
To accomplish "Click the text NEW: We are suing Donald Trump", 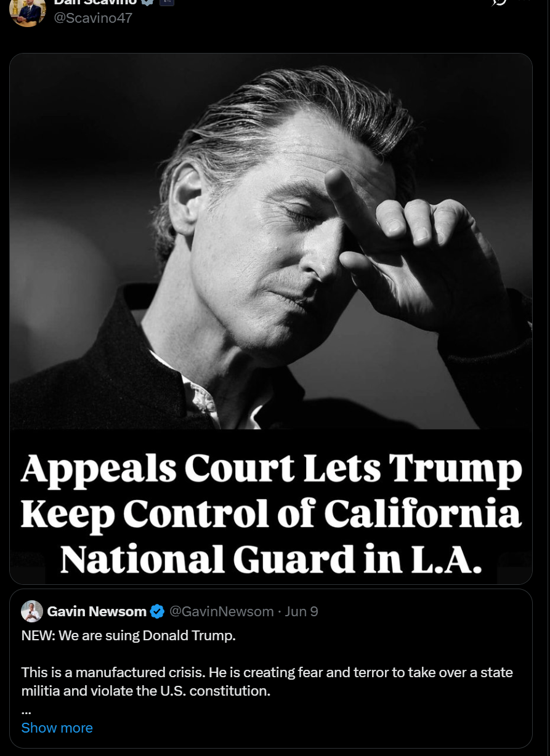I will 128,635.
